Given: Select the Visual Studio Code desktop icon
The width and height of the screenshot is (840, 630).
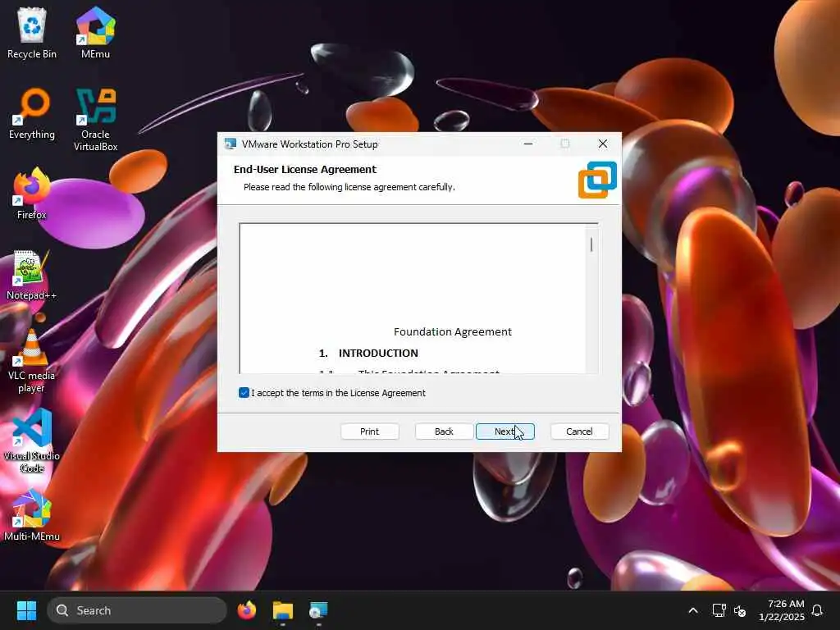Looking at the screenshot, I should (x=32, y=441).
